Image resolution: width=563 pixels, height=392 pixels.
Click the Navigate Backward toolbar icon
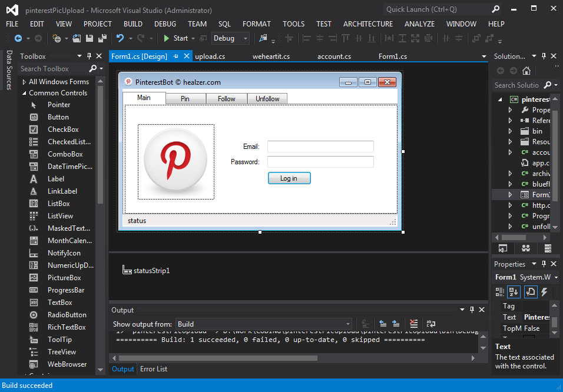coord(18,38)
